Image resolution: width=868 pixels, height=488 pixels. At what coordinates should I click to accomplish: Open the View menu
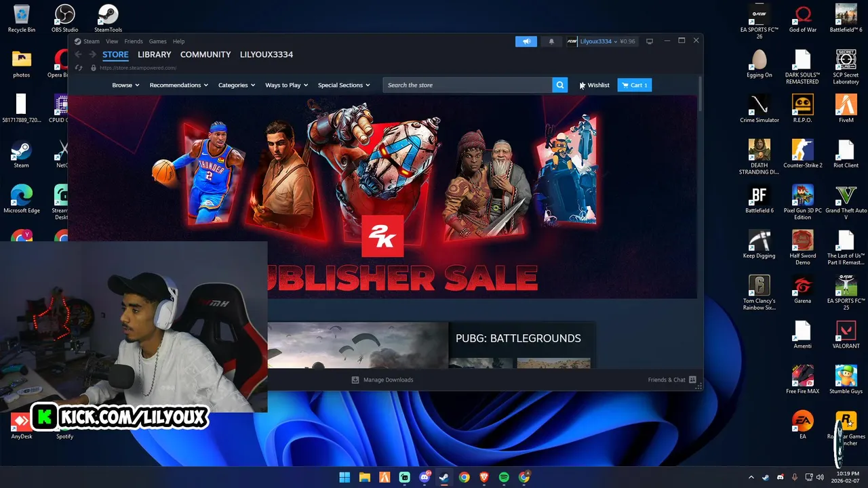tap(112, 41)
